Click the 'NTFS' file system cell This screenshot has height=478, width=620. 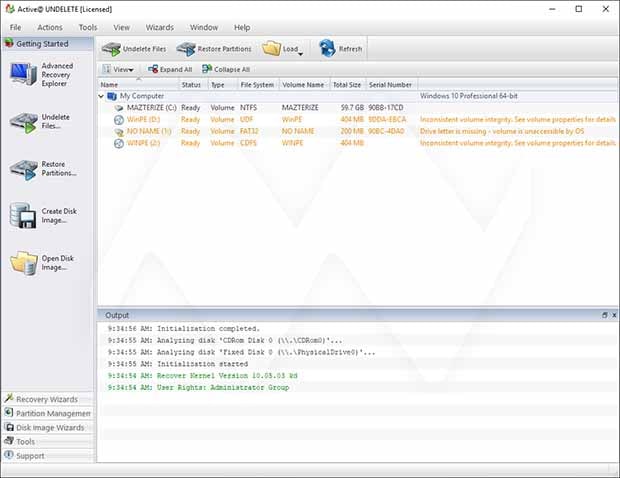(x=248, y=108)
